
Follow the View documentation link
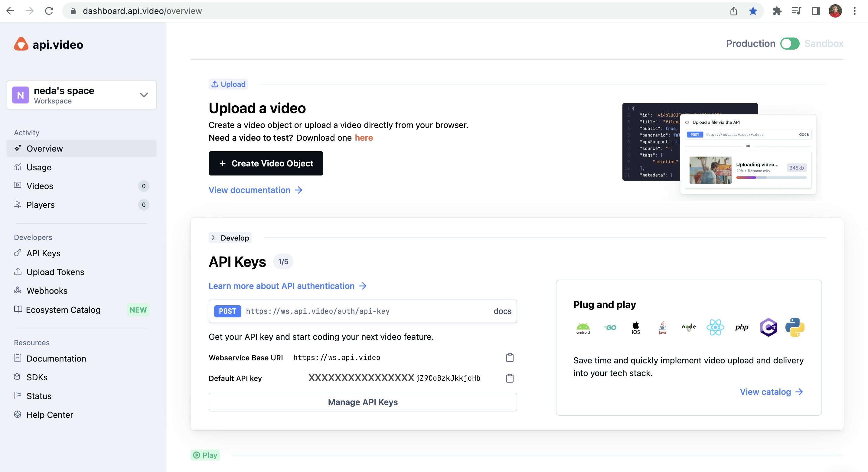pyautogui.click(x=256, y=190)
